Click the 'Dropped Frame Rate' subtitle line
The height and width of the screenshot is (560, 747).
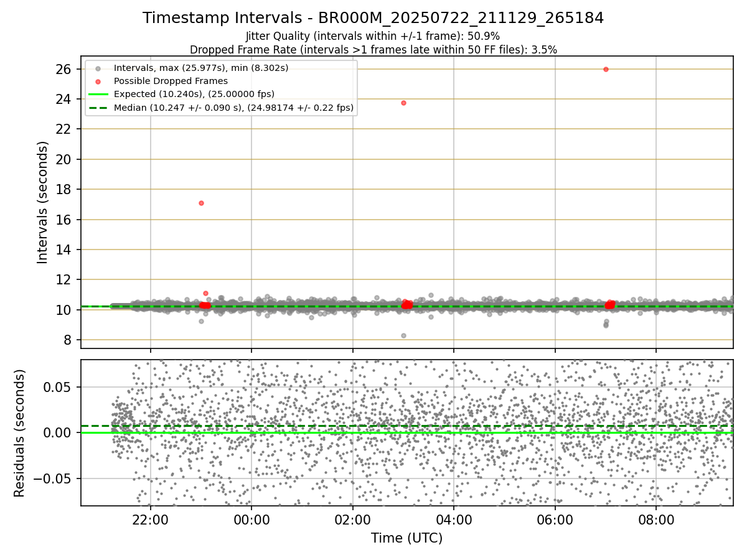[x=374, y=49]
